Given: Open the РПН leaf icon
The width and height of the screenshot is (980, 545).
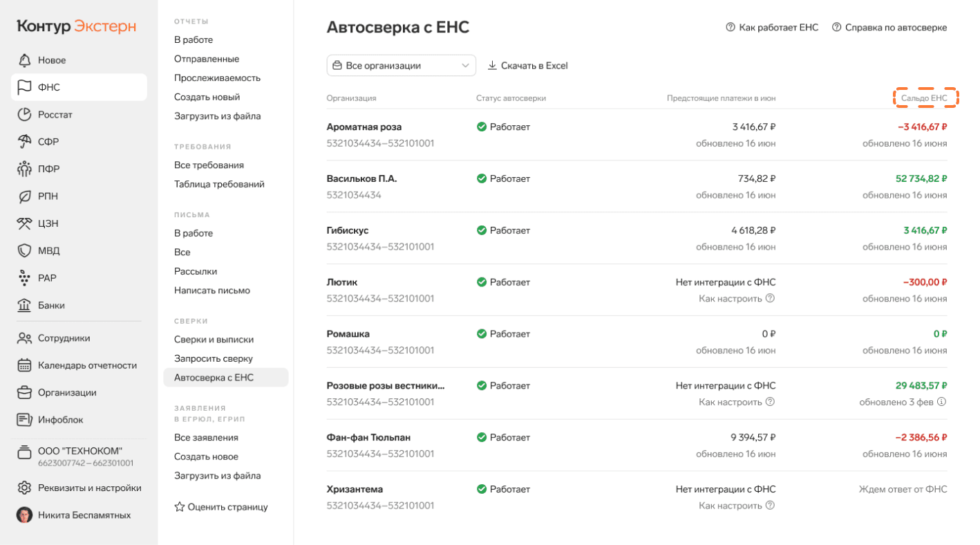Looking at the screenshot, I should (25, 196).
